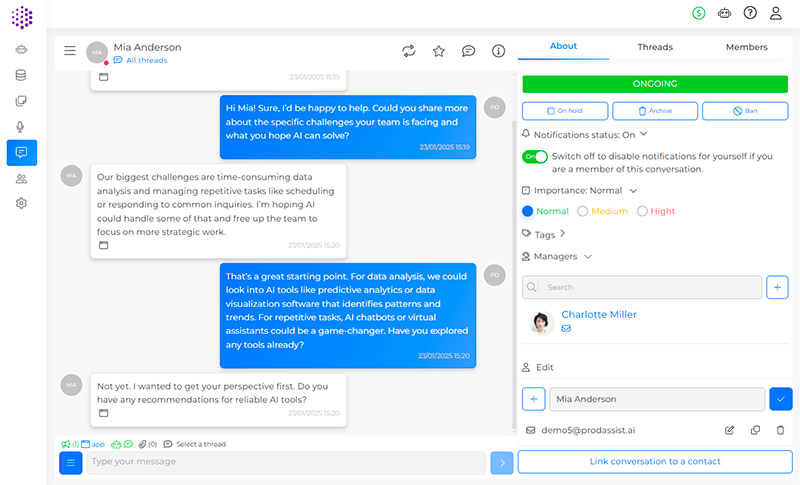Viewport: 800px width, 485px height.
Task: Click the Archive button
Action: 655,111
